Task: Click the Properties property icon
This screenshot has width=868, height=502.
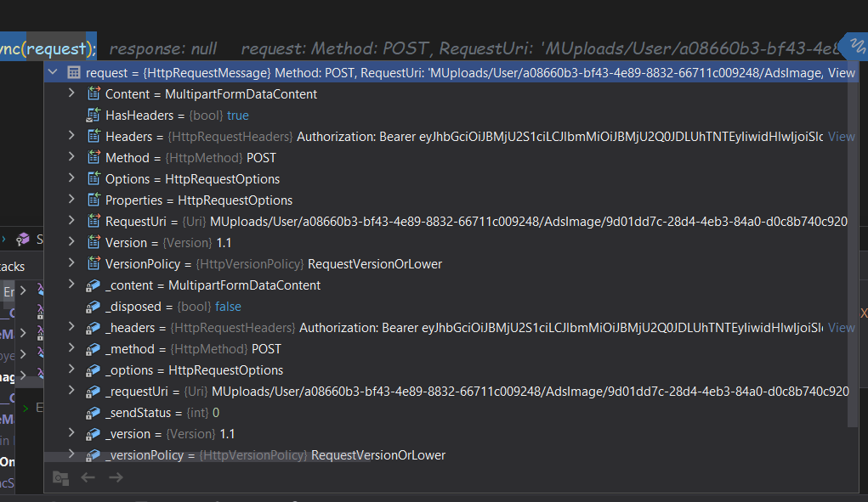Action: pos(94,200)
